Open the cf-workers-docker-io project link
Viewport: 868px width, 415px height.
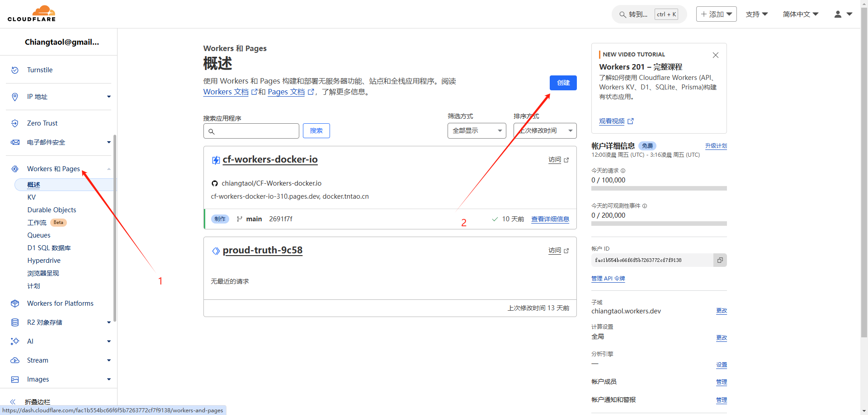[270, 159]
